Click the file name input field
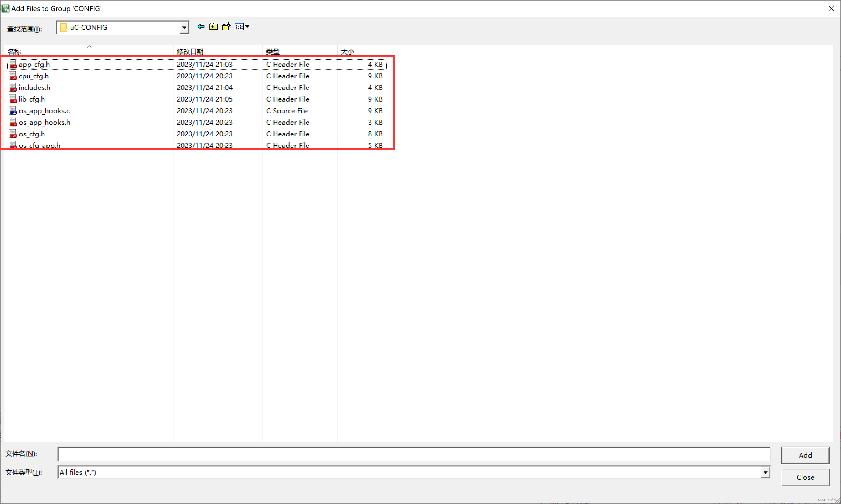Screen dimensions: 841x504 (414, 454)
